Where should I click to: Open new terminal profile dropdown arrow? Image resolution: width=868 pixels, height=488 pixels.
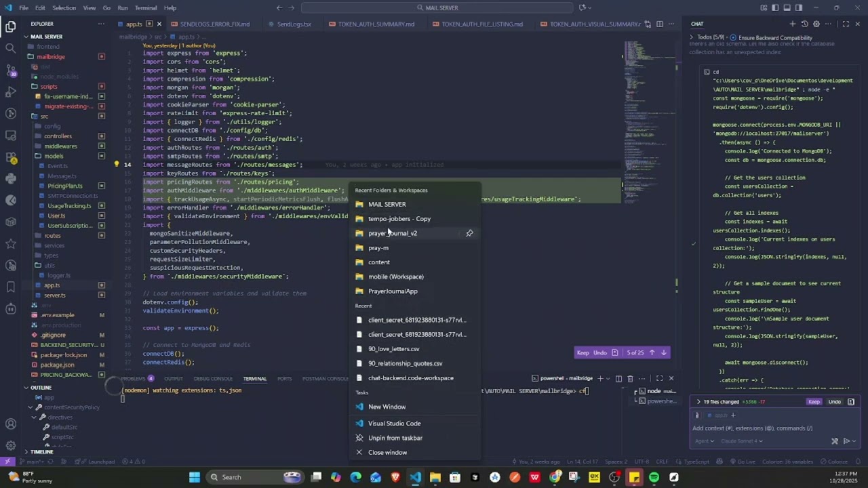click(x=608, y=378)
